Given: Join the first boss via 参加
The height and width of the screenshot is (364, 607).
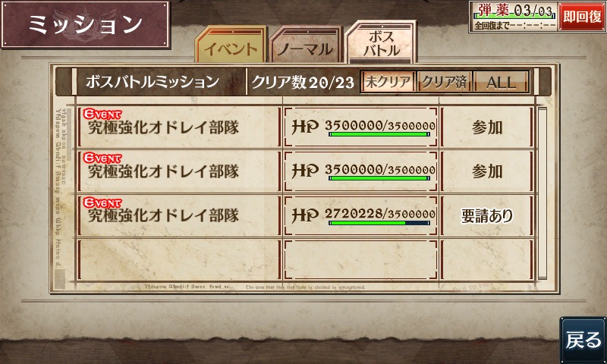Looking at the screenshot, I should point(487,127).
